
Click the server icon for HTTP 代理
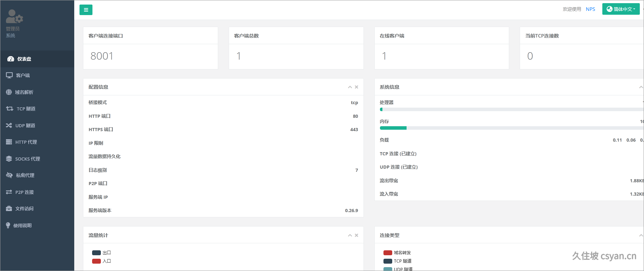coord(9,142)
